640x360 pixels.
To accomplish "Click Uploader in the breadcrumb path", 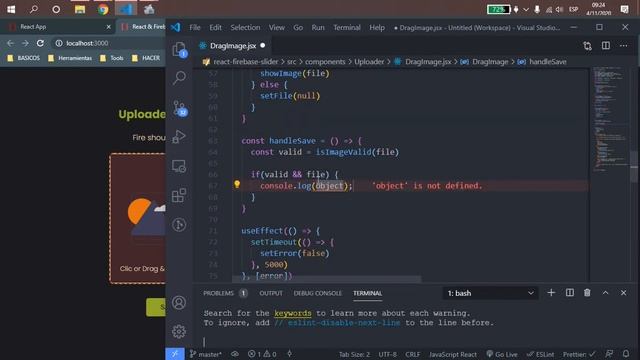I will [x=369, y=62].
